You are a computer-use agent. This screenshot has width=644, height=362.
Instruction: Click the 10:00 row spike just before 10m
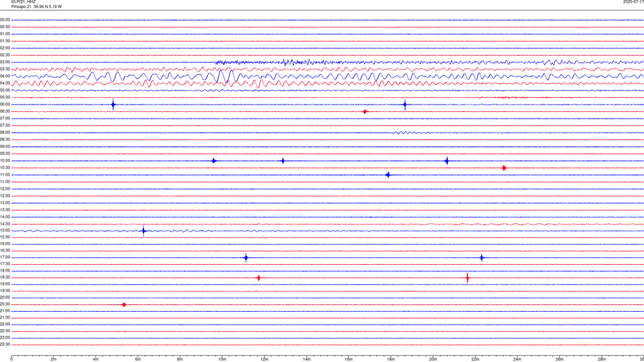pos(213,161)
